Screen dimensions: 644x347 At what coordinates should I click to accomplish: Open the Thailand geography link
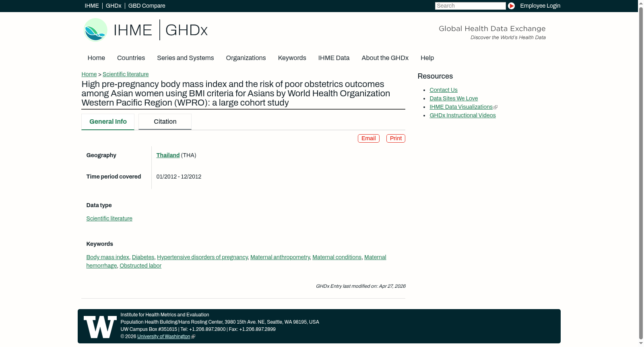(168, 155)
